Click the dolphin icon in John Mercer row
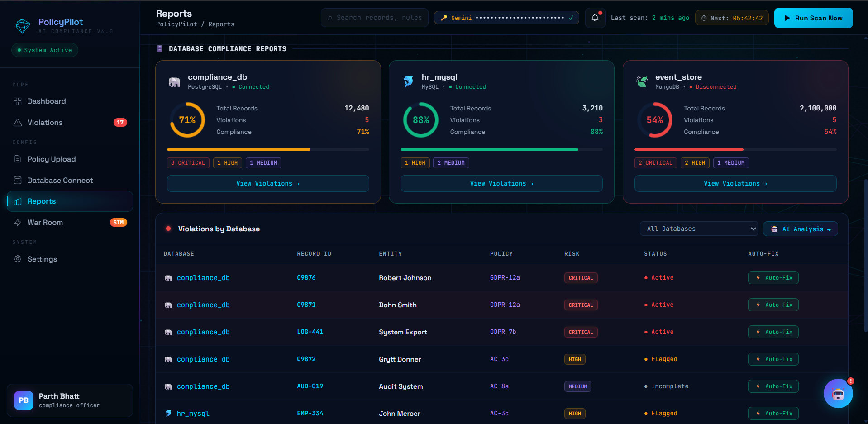Image resolution: width=868 pixels, height=424 pixels. click(168, 414)
